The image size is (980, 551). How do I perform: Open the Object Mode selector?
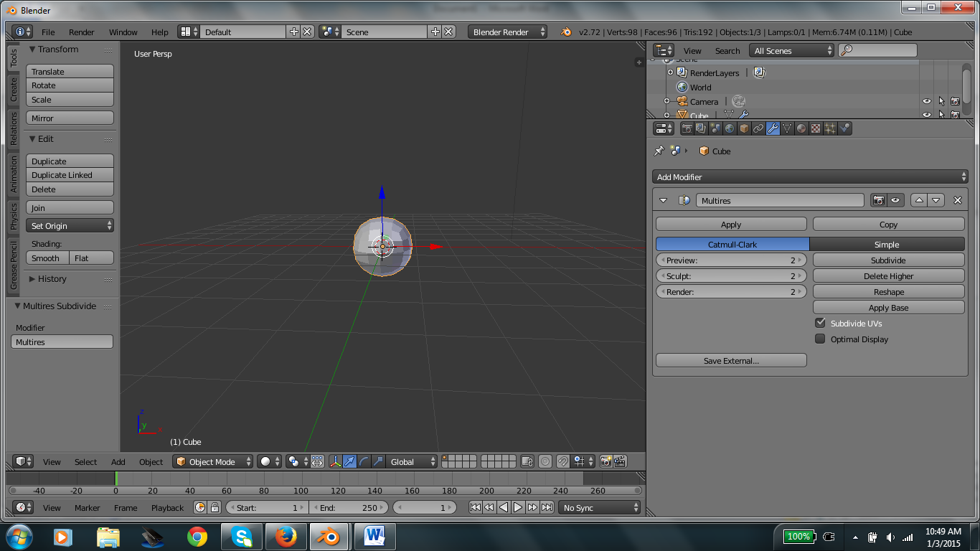213,462
